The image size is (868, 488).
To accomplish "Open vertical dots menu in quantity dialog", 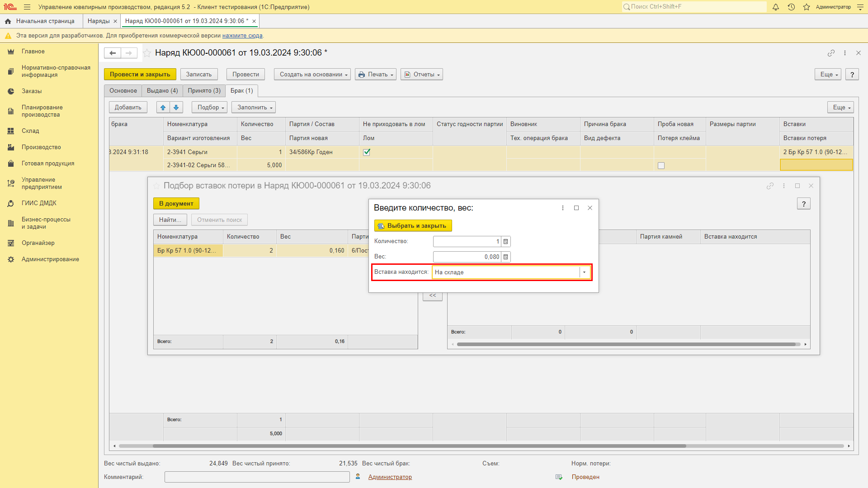I will pyautogui.click(x=563, y=208).
